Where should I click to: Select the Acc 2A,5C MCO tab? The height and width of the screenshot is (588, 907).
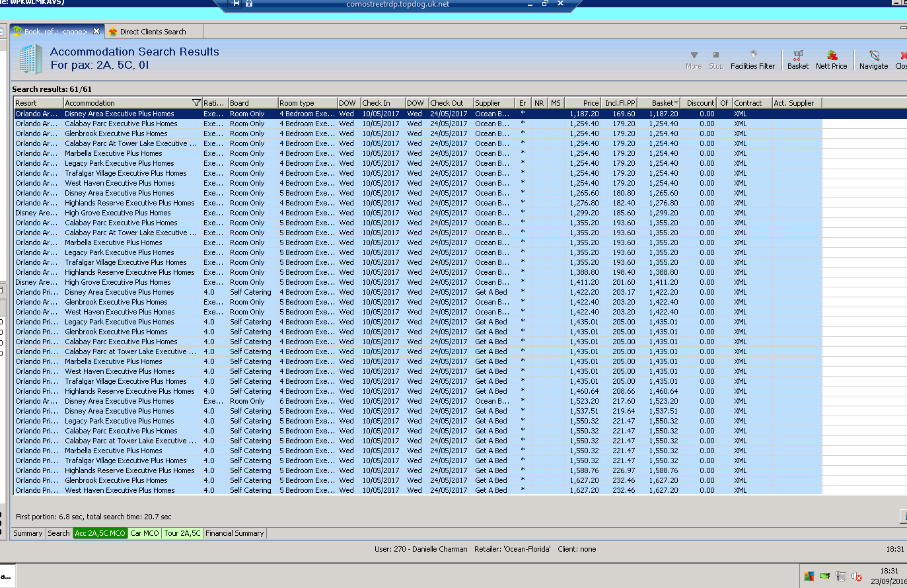100,533
